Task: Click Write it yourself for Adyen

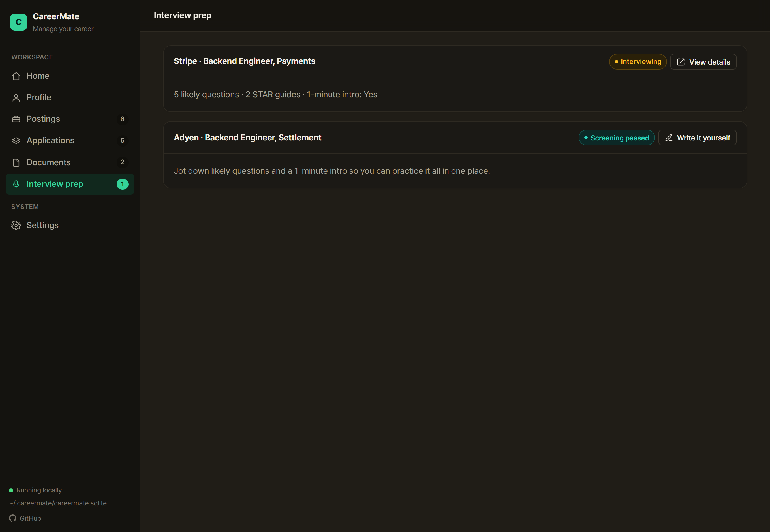Action: [697, 138]
